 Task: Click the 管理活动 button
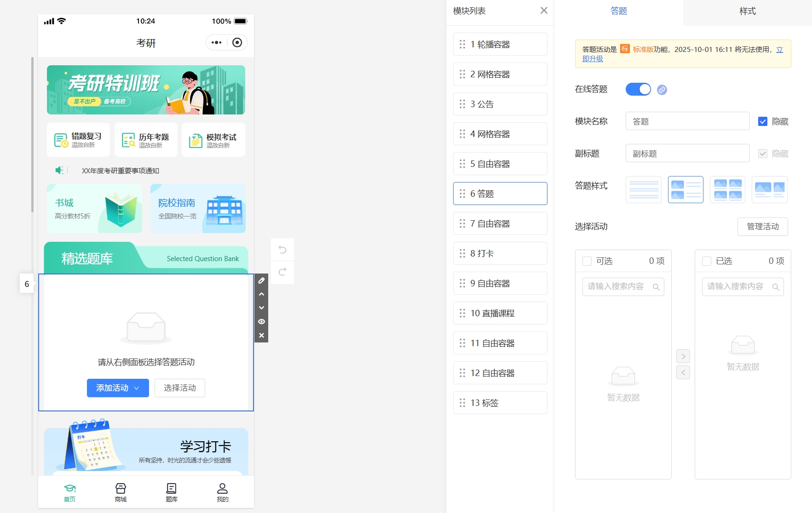pos(762,227)
